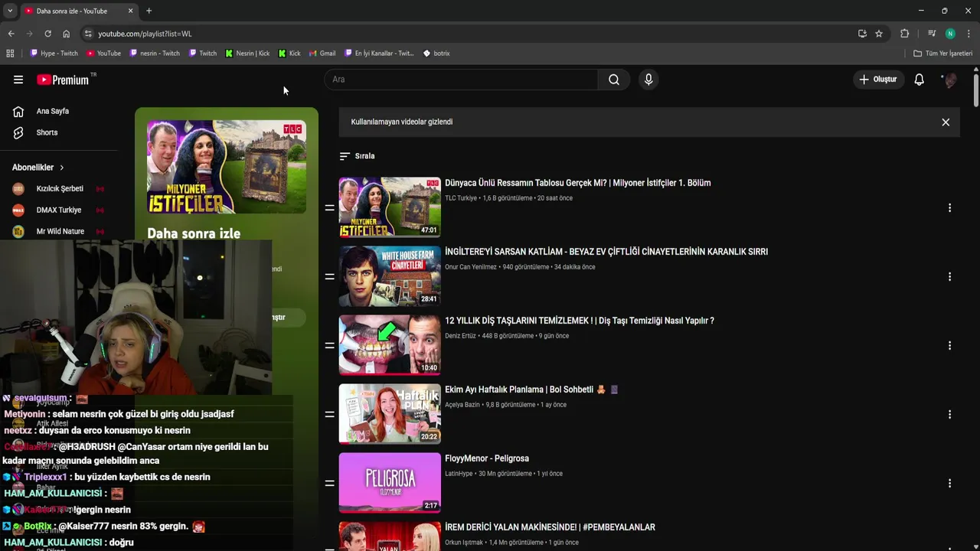This screenshot has height=551, width=980.
Task: Click the browser home button
Action: [66, 34]
